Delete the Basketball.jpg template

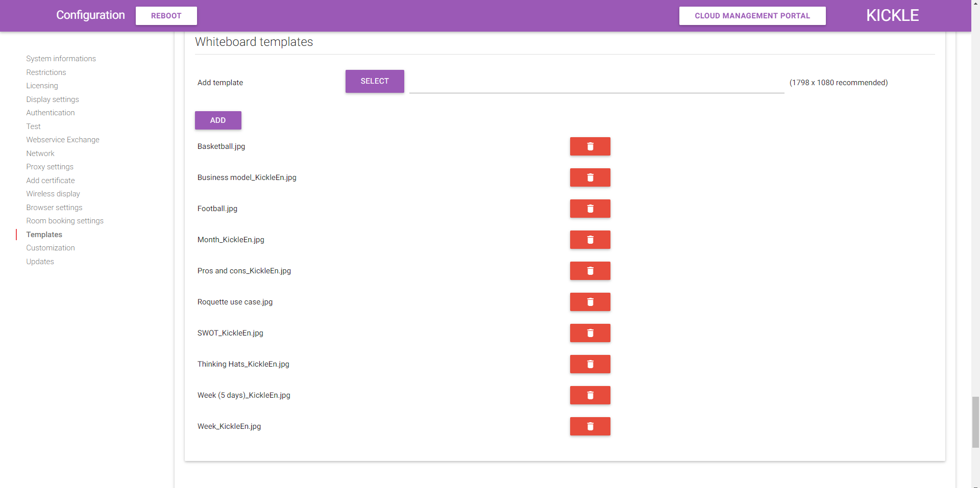590,146
